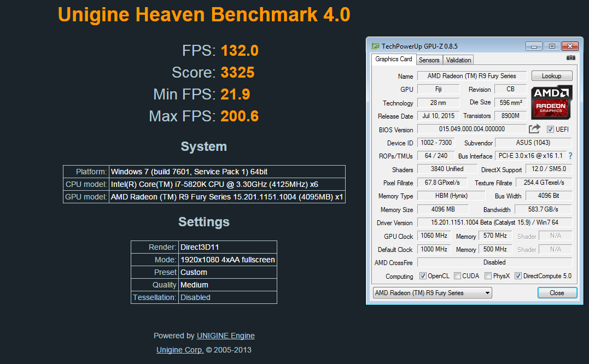Toggle the OpenCL checkbox

point(423,276)
